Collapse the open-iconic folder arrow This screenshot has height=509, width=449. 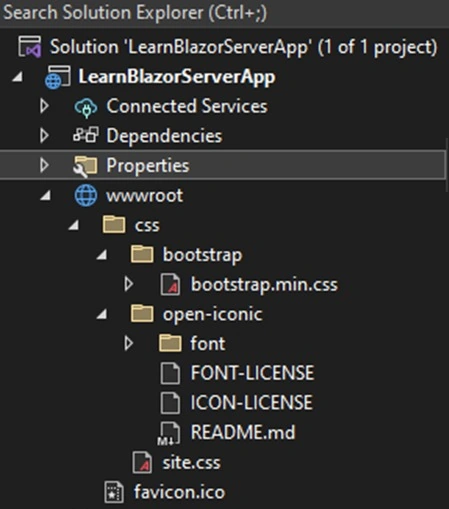click(x=102, y=314)
